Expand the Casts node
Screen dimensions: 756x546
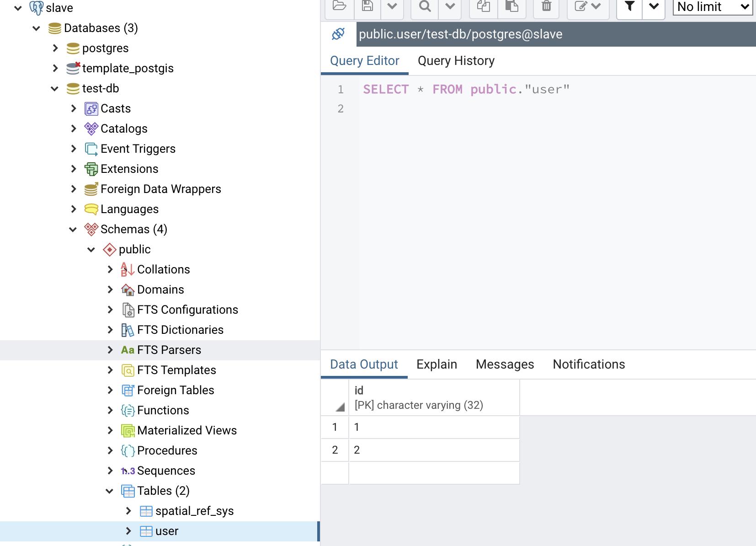[74, 108]
